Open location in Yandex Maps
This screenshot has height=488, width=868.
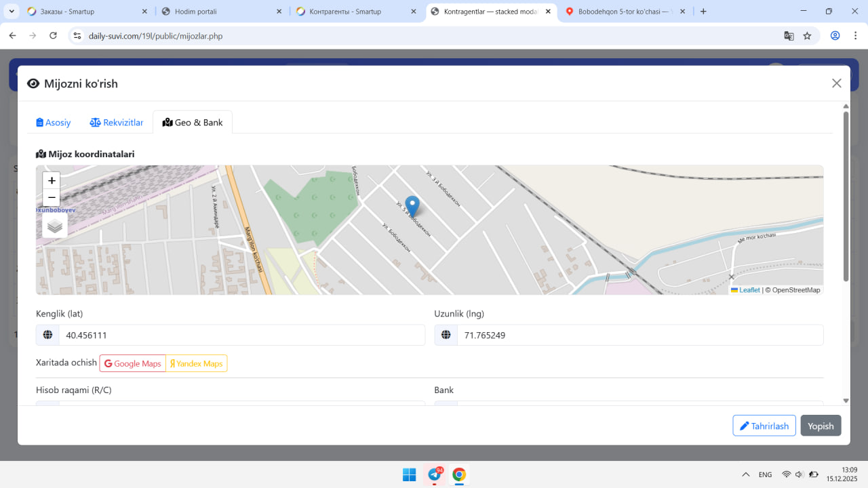[197, 364]
